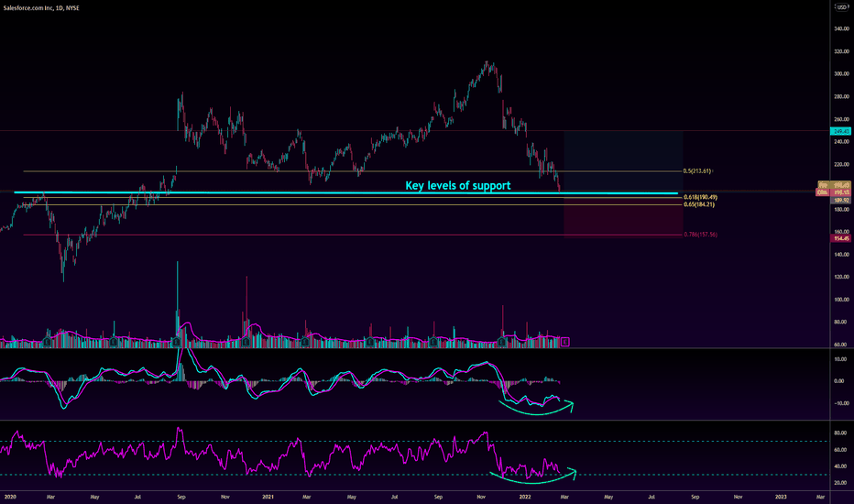The height and width of the screenshot is (504, 854).
Task: Click the 2021 label on the time axis
Action: (x=268, y=497)
